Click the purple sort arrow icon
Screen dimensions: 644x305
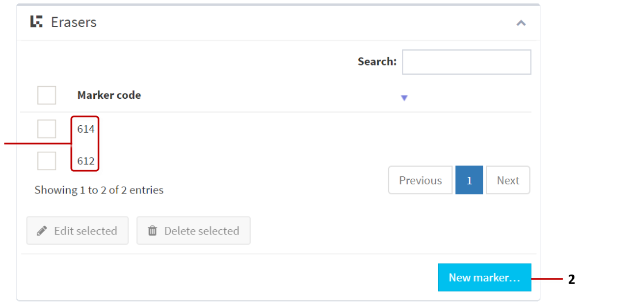point(404,98)
